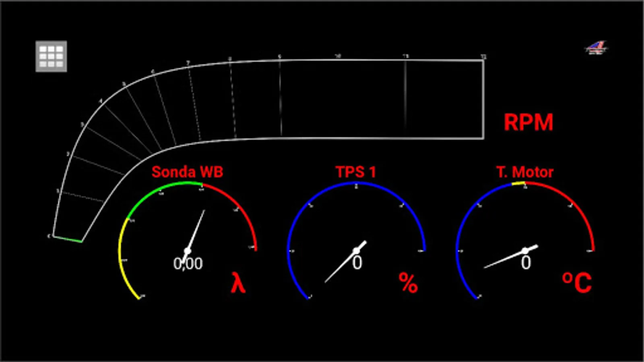Select the TPS 1 gauge title

click(x=356, y=172)
